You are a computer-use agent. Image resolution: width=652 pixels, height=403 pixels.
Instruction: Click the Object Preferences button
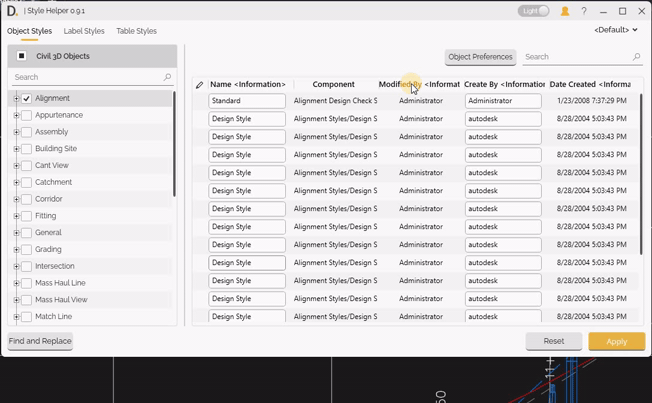(x=480, y=57)
